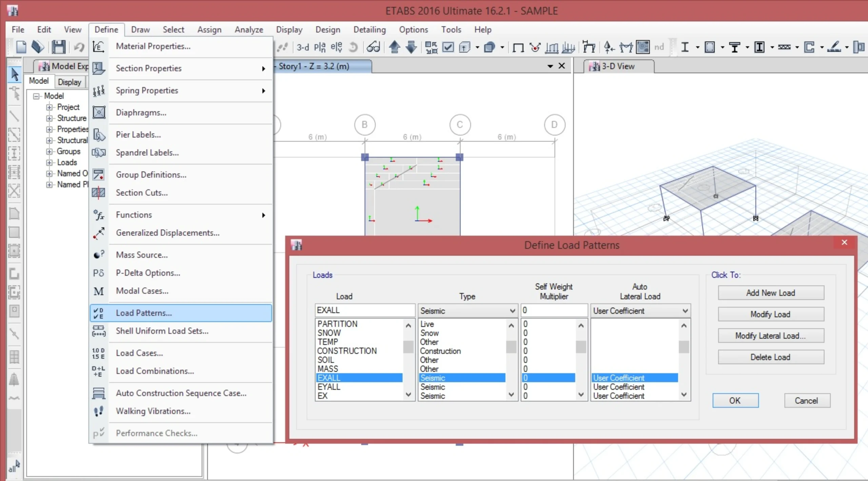Select the pointer tool in left toolbar

pos(14,74)
